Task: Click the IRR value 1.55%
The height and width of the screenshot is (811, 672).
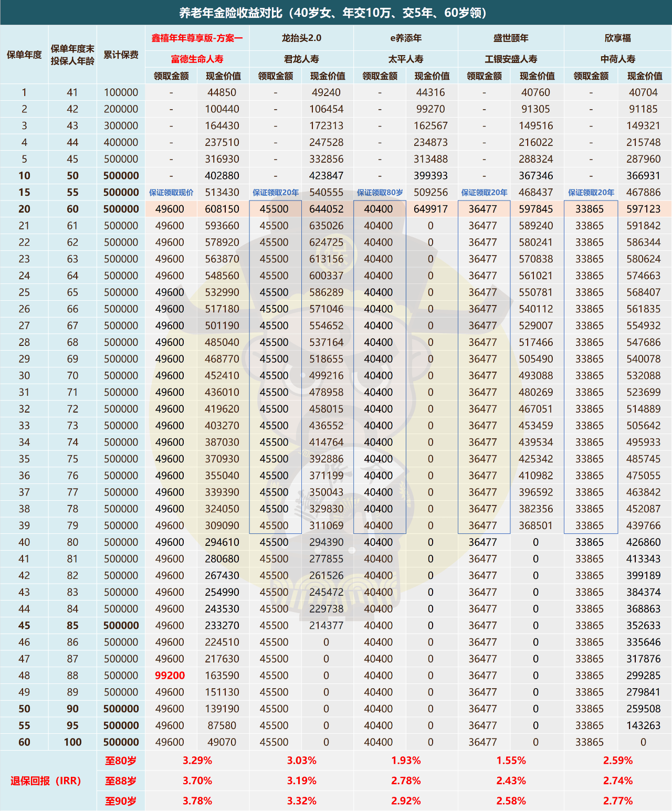Action: click(x=511, y=761)
